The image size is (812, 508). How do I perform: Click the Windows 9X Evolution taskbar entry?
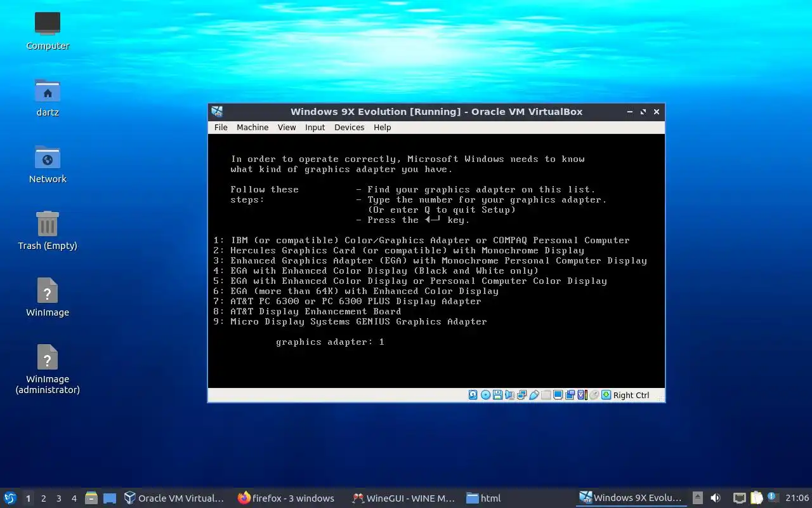coord(631,498)
